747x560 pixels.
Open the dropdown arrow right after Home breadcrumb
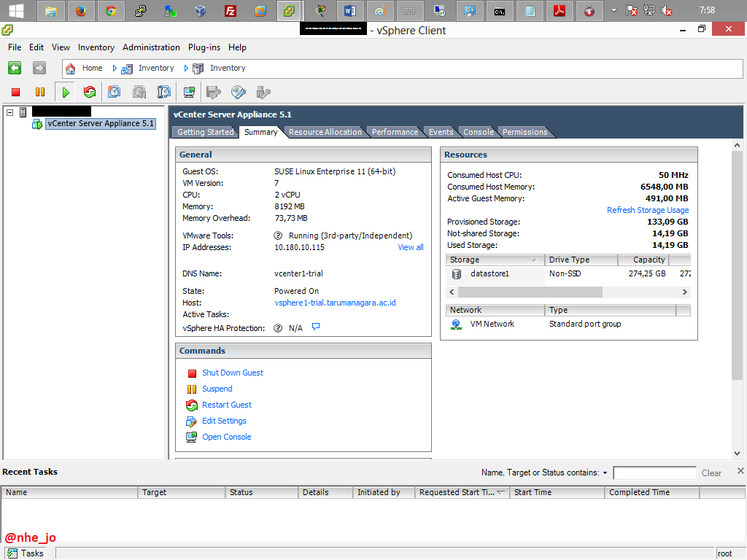point(115,69)
